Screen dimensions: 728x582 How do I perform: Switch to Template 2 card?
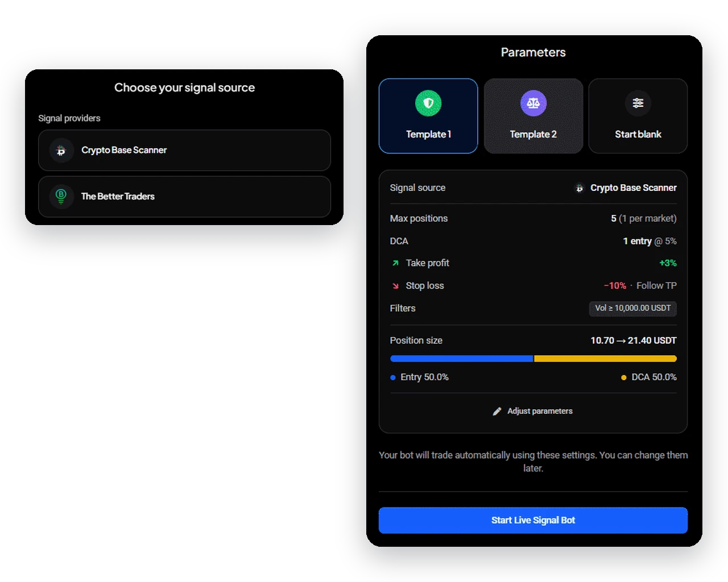533,116
